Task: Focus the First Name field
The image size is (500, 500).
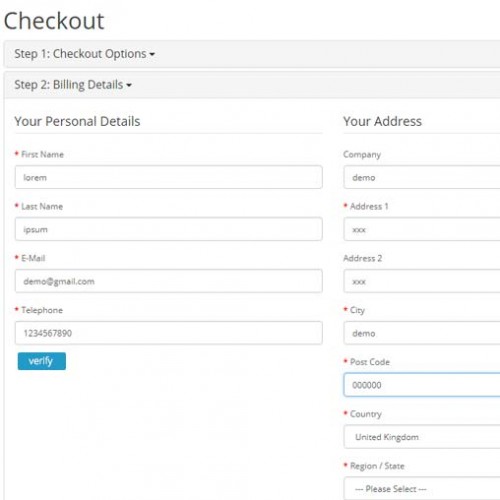Action: [169, 177]
